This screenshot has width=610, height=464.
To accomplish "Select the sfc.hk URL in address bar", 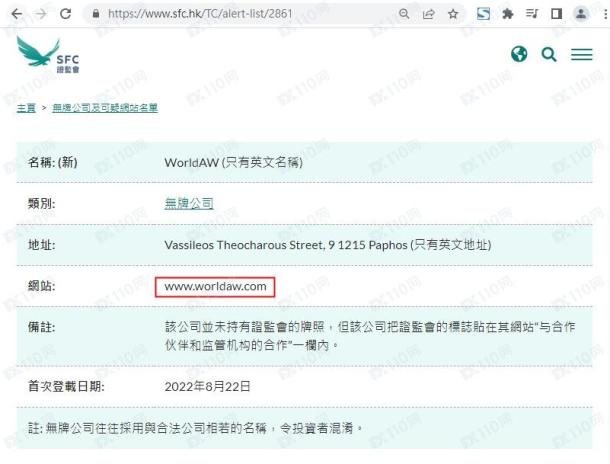I will (x=200, y=14).
